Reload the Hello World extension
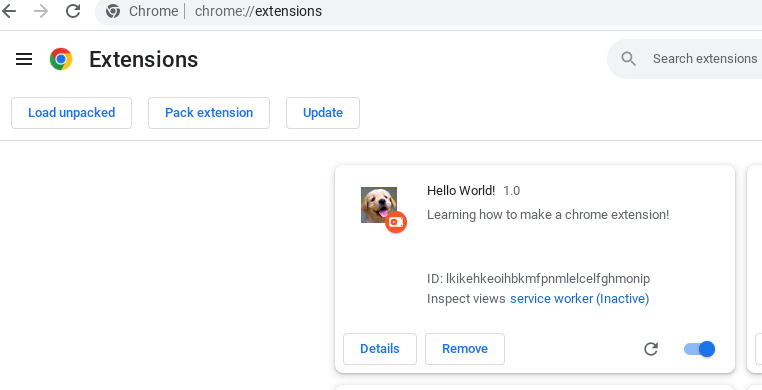The width and height of the screenshot is (762, 390). tap(651, 349)
